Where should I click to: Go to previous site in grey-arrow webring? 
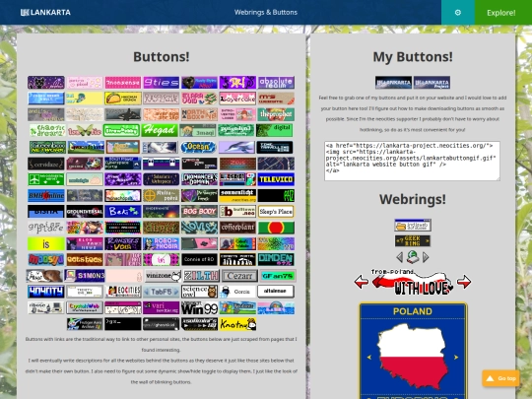[x=400, y=257]
